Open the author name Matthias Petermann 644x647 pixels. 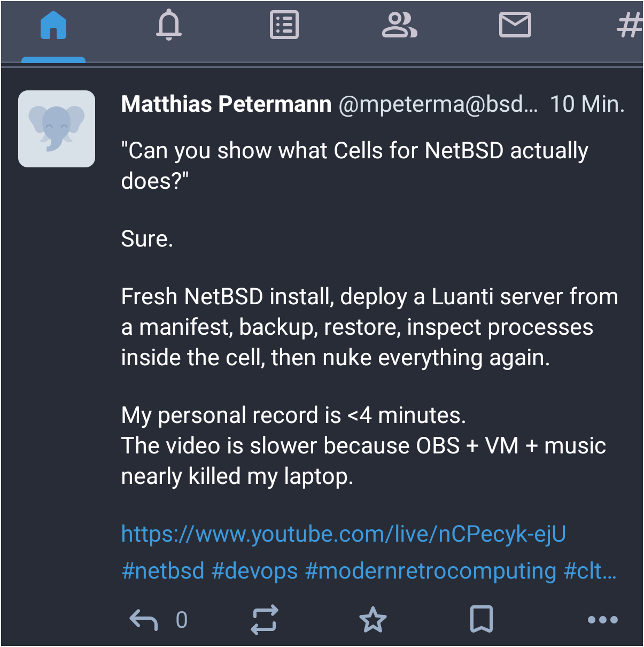[x=226, y=104]
